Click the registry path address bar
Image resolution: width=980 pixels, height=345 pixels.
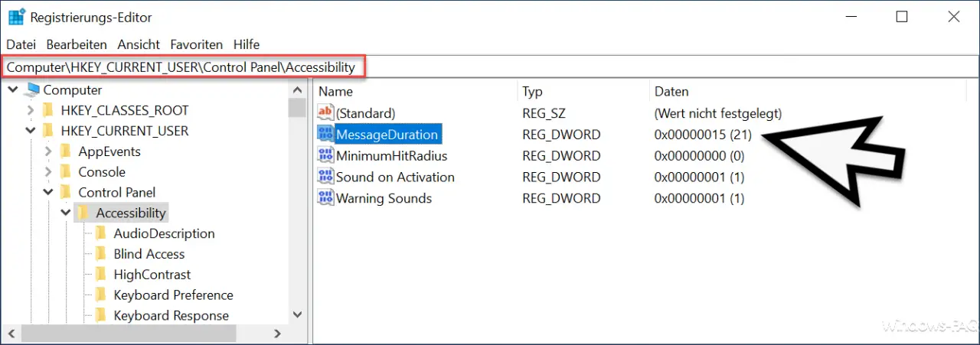(490, 67)
